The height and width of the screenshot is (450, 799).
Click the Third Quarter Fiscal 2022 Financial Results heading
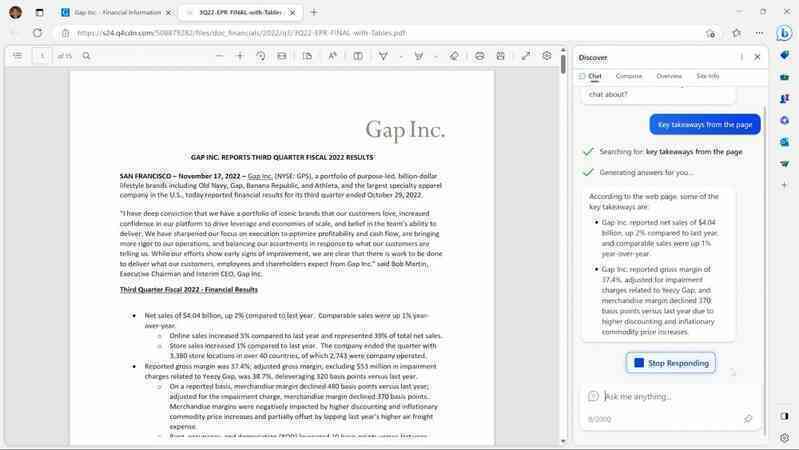click(x=189, y=289)
